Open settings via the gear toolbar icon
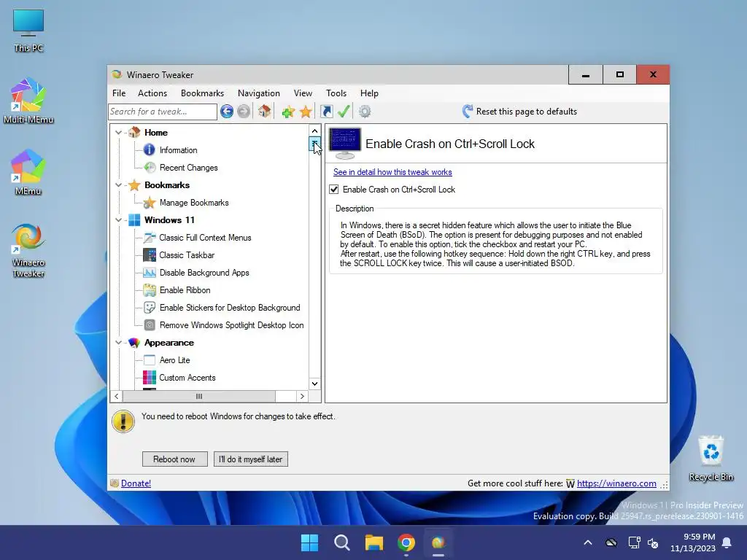The height and width of the screenshot is (560, 747). coord(365,112)
